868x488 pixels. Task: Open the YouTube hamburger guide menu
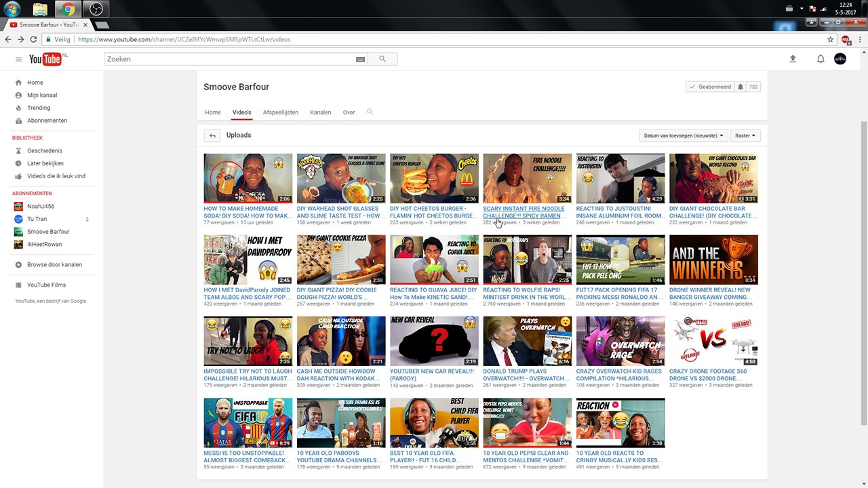(x=18, y=59)
